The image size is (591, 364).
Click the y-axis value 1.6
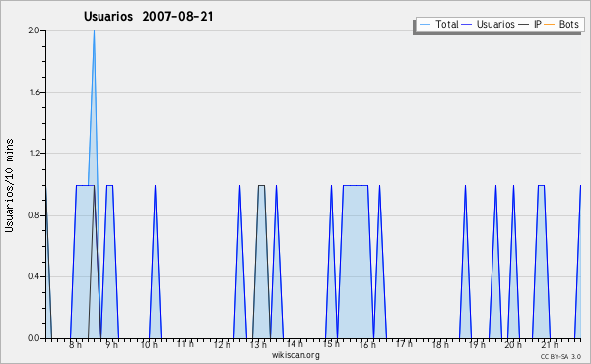(x=33, y=92)
